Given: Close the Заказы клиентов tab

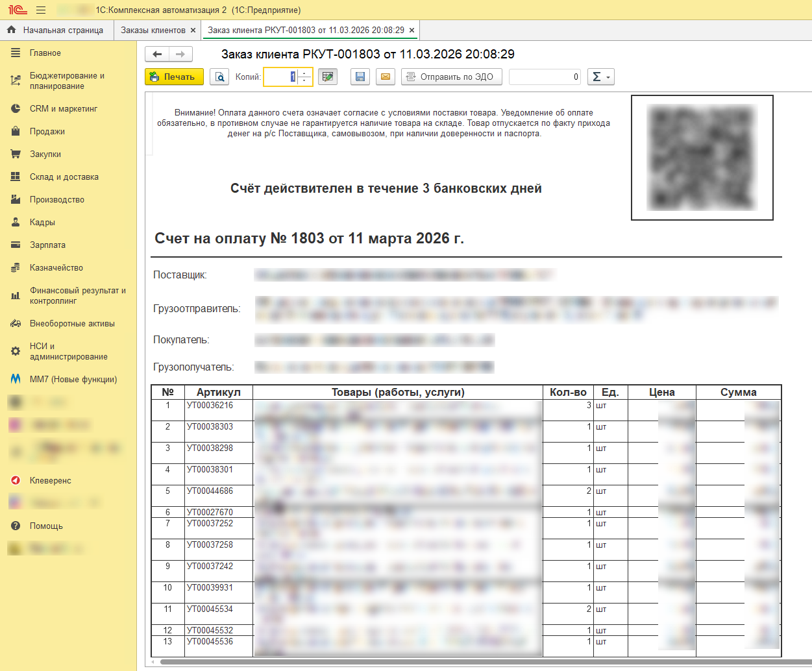Looking at the screenshot, I should pyautogui.click(x=193, y=30).
